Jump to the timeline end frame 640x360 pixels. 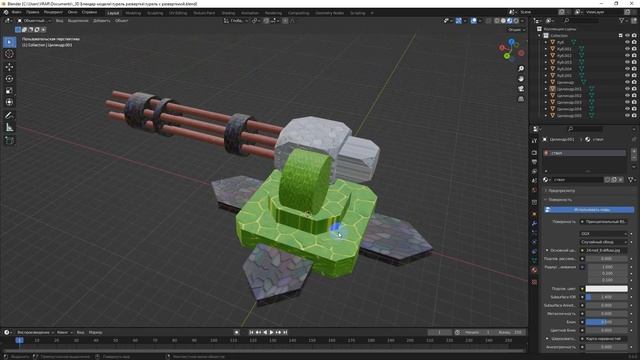285,332
